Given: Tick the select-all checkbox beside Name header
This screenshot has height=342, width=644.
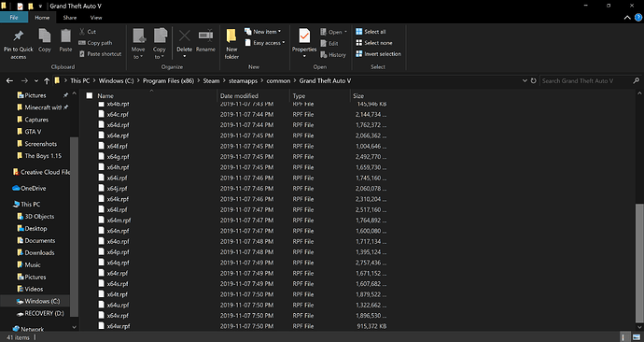Looking at the screenshot, I should click(x=89, y=95).
